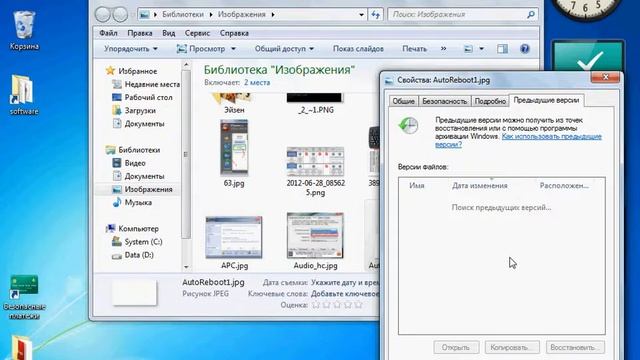Expand breadcrumb arrow after Библиотеки
This screenshot has width=640, height=360.
point(211,15)
